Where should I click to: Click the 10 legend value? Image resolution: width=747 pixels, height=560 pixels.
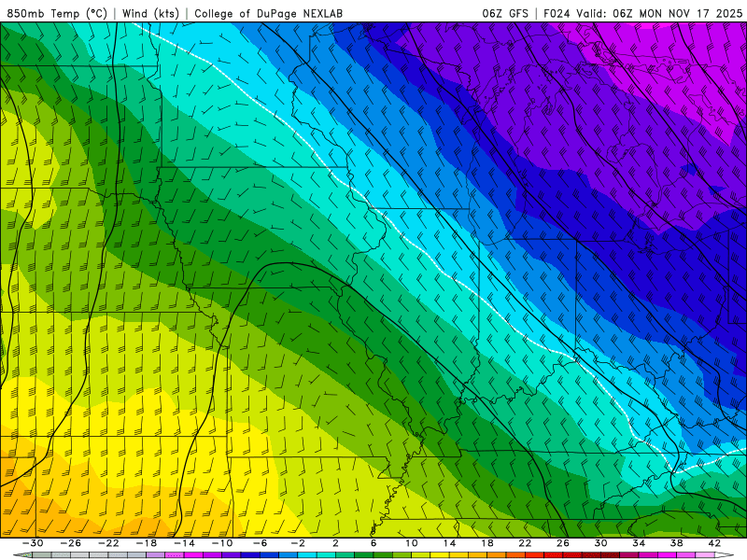(x=412, y=543)
